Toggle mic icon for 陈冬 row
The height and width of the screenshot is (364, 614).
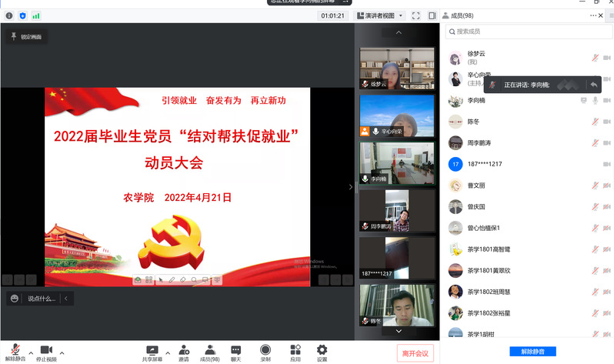click(596, 122)
